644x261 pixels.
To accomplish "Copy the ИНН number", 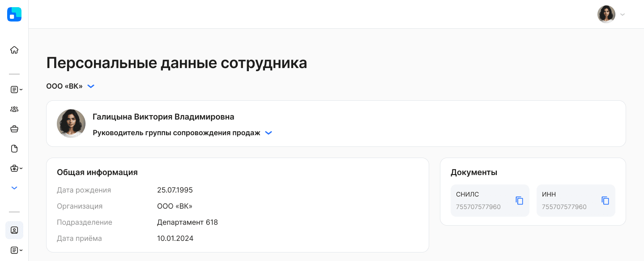I will coord(606,201).
